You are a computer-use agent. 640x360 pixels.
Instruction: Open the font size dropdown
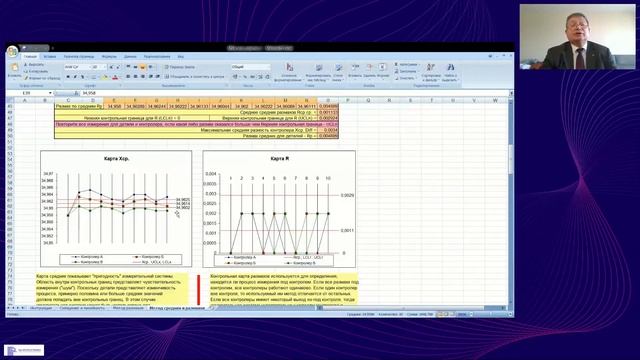[x=105, y=67]
